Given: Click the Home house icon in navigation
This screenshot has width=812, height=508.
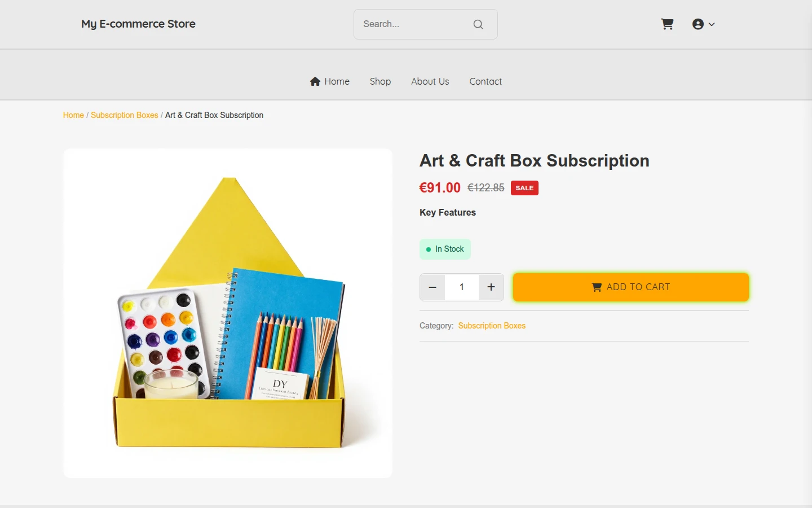Looking at the screenshot, I should click(x=315, y=81).
